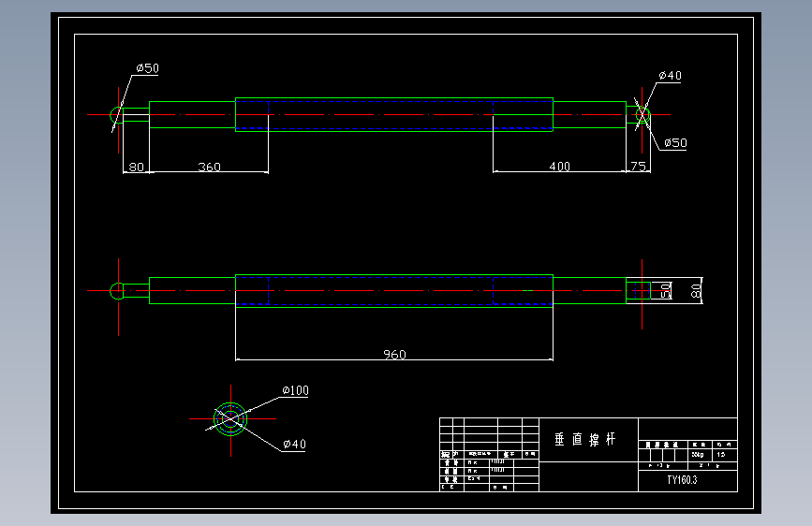
Task: Select the ø50 label below ø40 on right
Action: [675, 143]
